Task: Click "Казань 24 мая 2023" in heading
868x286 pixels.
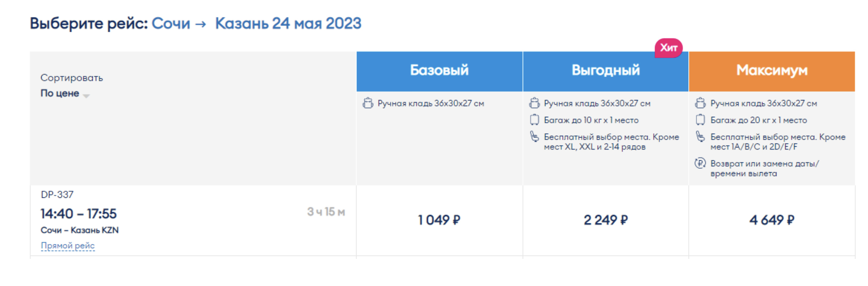Action: coord(288,23)
